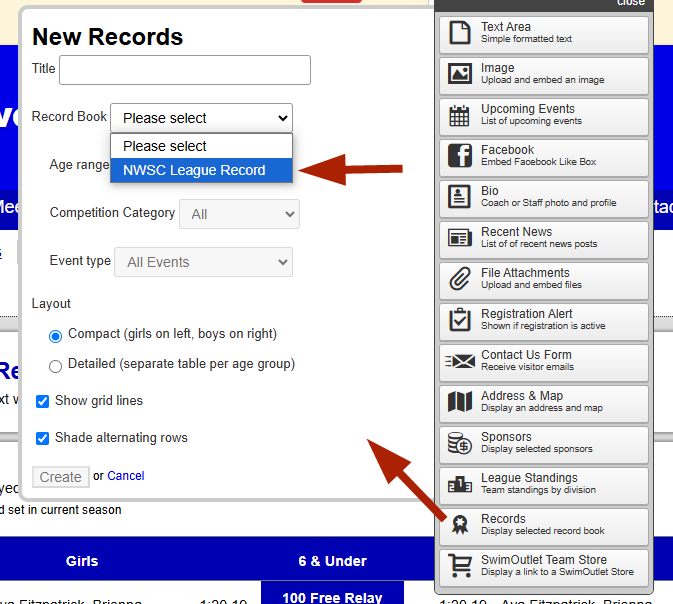Image resolution: width=673 pixels, height=604 pixels.
Task: Select Compact layout radio button
Action: [55, 336]
